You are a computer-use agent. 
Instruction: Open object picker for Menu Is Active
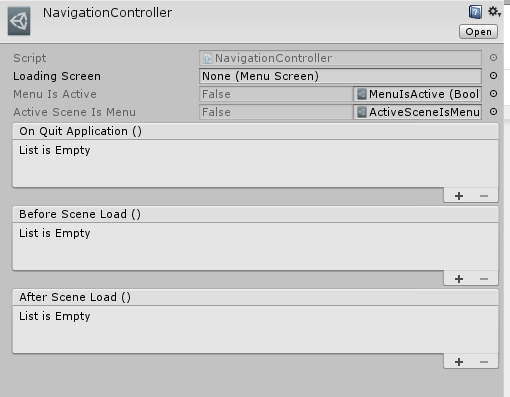493,94
